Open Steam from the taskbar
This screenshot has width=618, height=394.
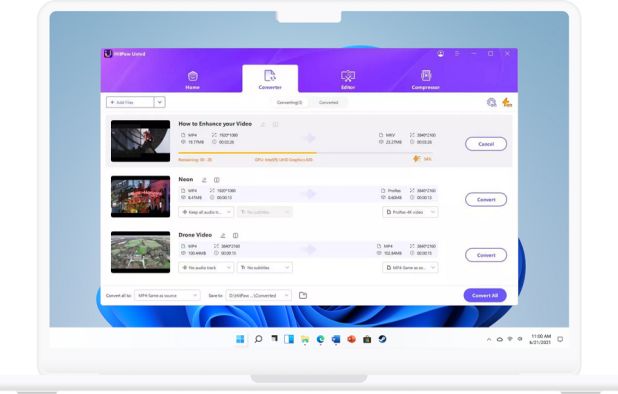382,339
